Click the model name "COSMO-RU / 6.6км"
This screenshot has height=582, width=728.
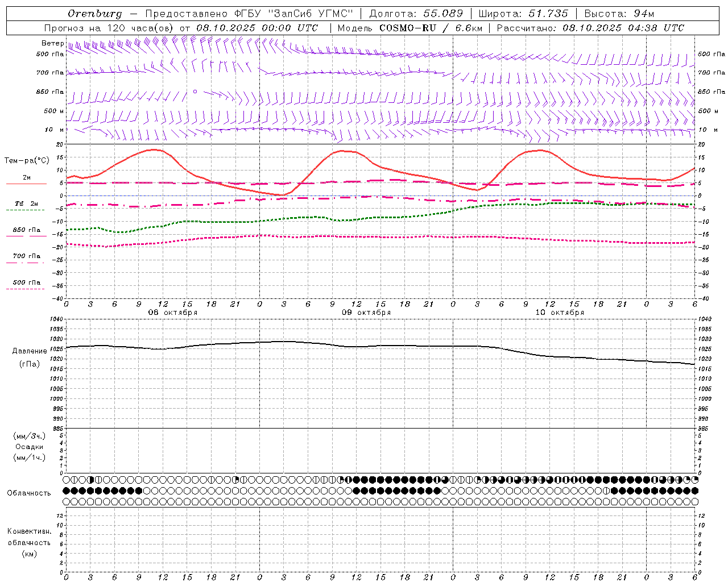point(431,28)
